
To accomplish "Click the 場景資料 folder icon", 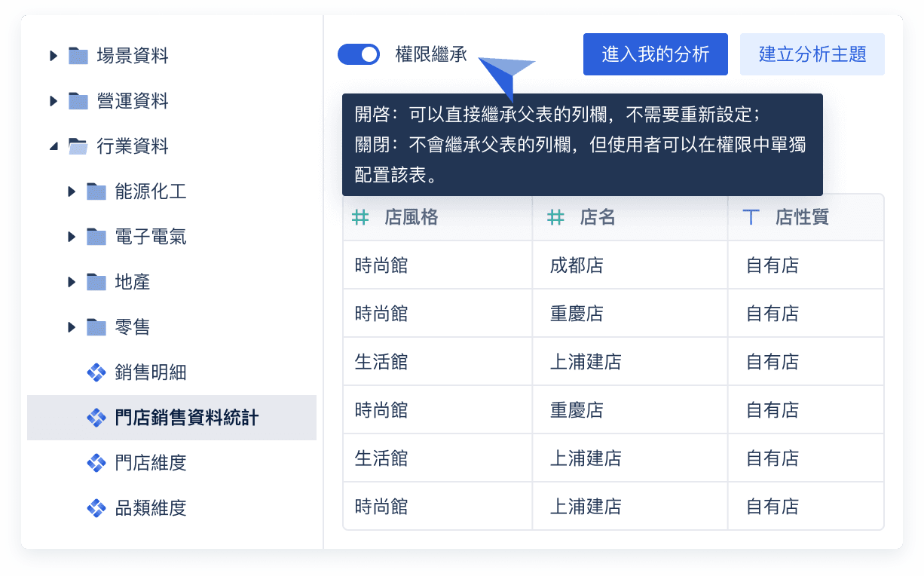I will [78, 55].
